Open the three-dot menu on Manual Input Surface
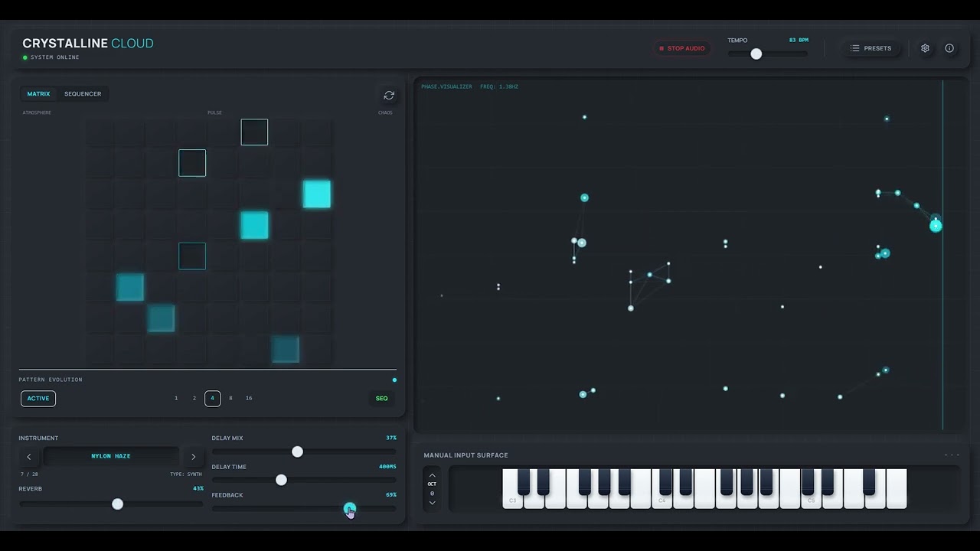The height and width of the screenshot is (551, 980). 952,455
